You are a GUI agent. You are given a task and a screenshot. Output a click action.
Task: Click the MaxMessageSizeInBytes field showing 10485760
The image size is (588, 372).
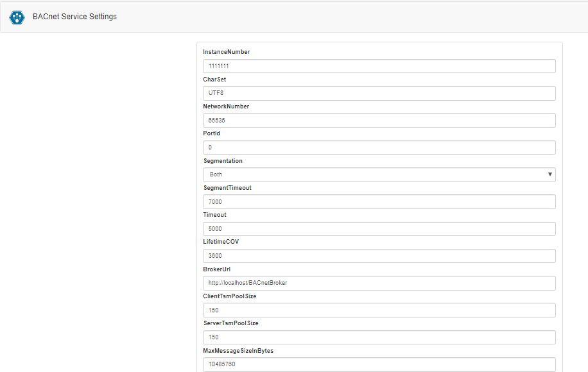(379, 364)
